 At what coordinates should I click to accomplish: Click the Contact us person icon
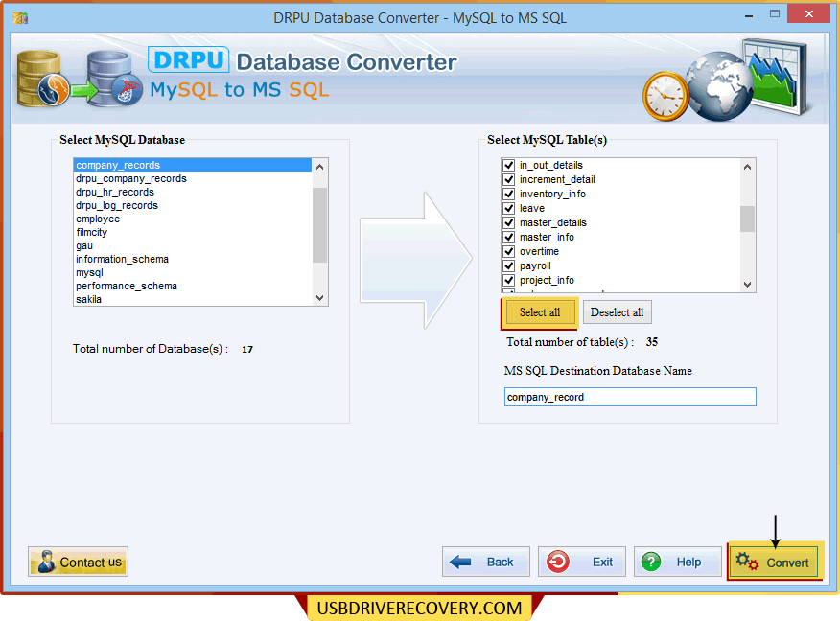click(47, 562)
